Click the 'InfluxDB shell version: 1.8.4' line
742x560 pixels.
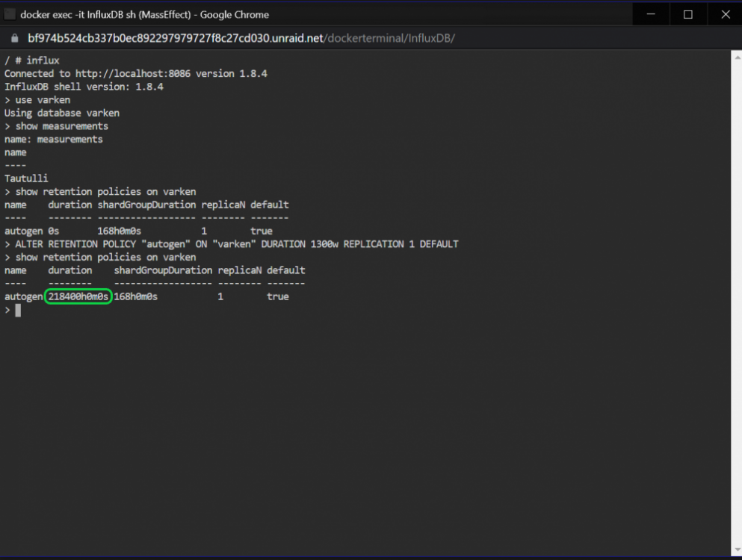click(84, 87)
